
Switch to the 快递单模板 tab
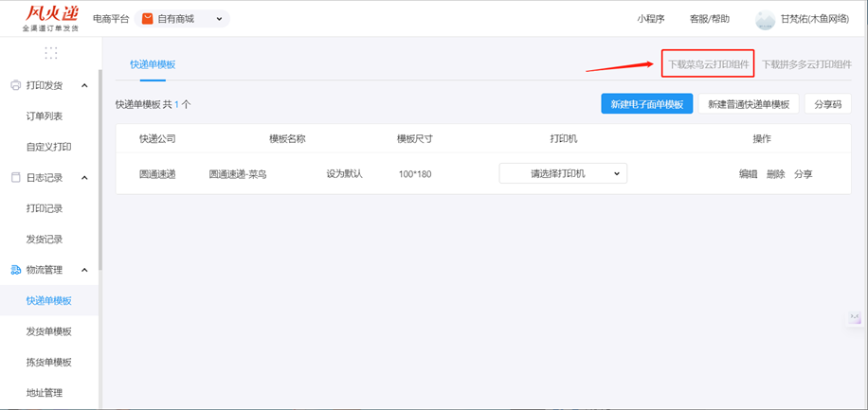pyautogui.click(x=153, y=64)
